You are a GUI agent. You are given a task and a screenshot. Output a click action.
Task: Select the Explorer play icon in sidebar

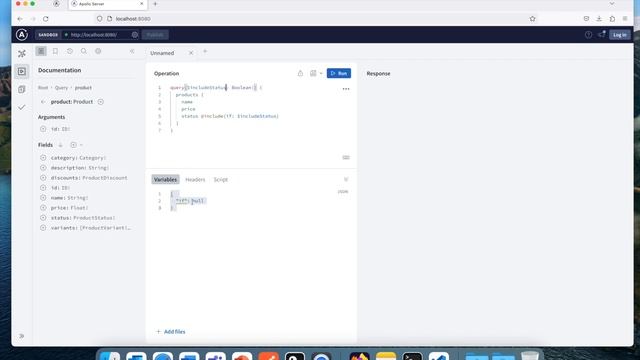(22, 71)
